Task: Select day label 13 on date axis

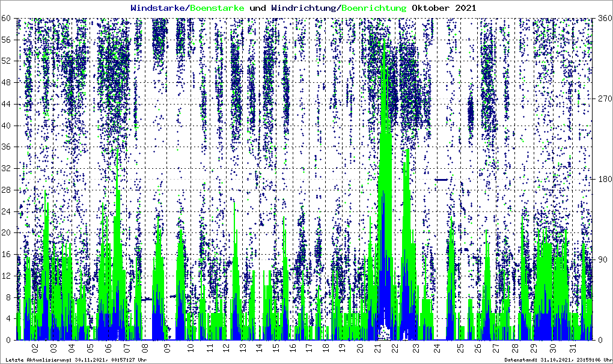Action: click(243, 347)
